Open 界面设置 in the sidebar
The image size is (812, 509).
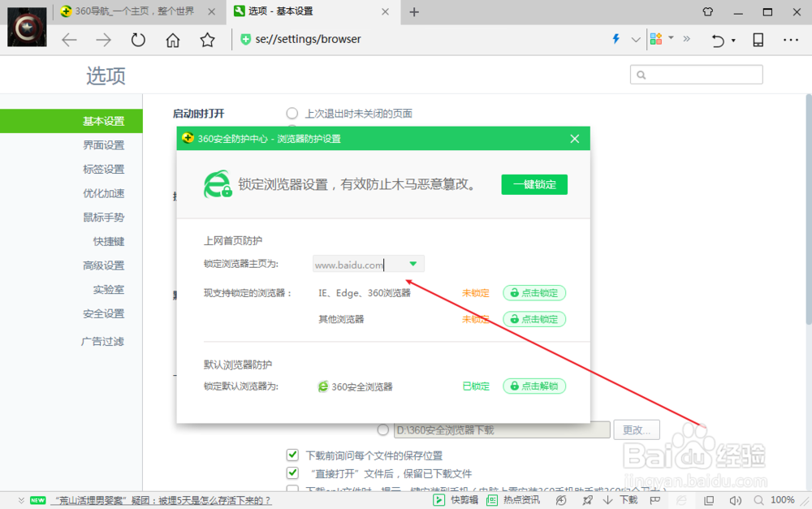coord(104,145)
